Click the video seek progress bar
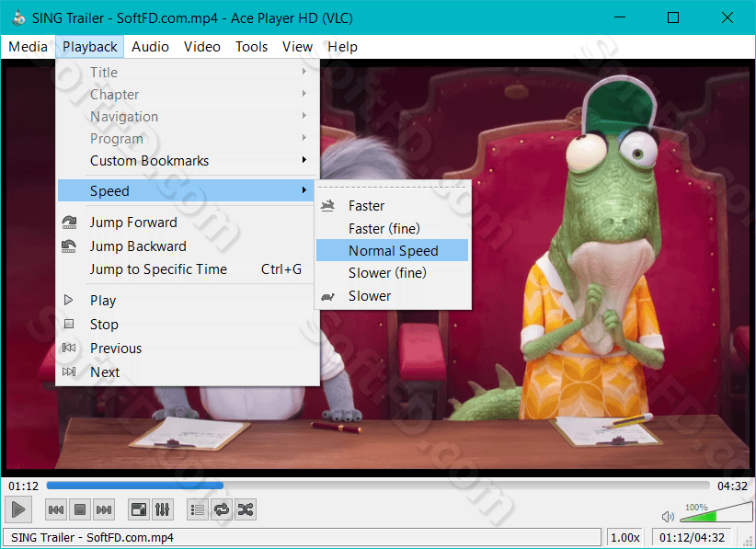The image size is (756, 549). (378, 486)
